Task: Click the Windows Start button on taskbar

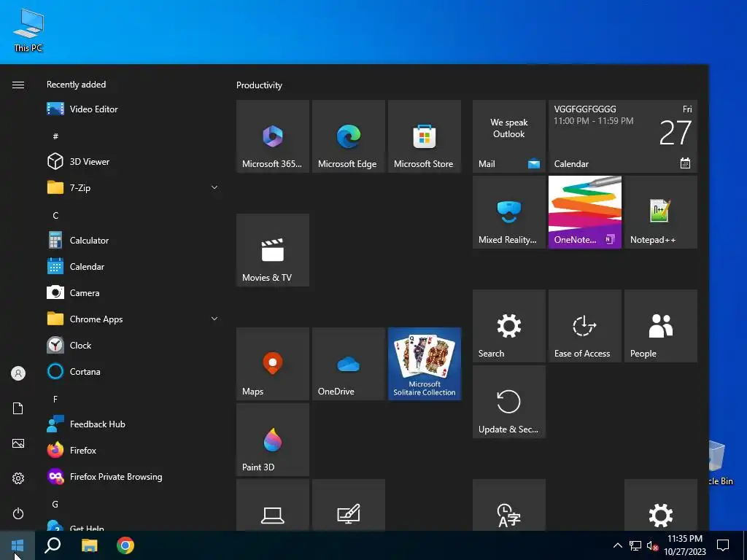Action: (18, 545)
